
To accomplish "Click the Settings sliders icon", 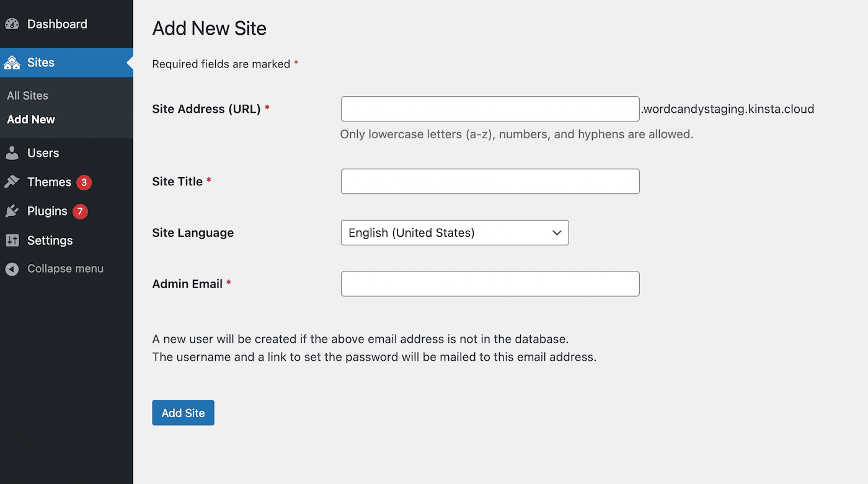I will 12,240.
